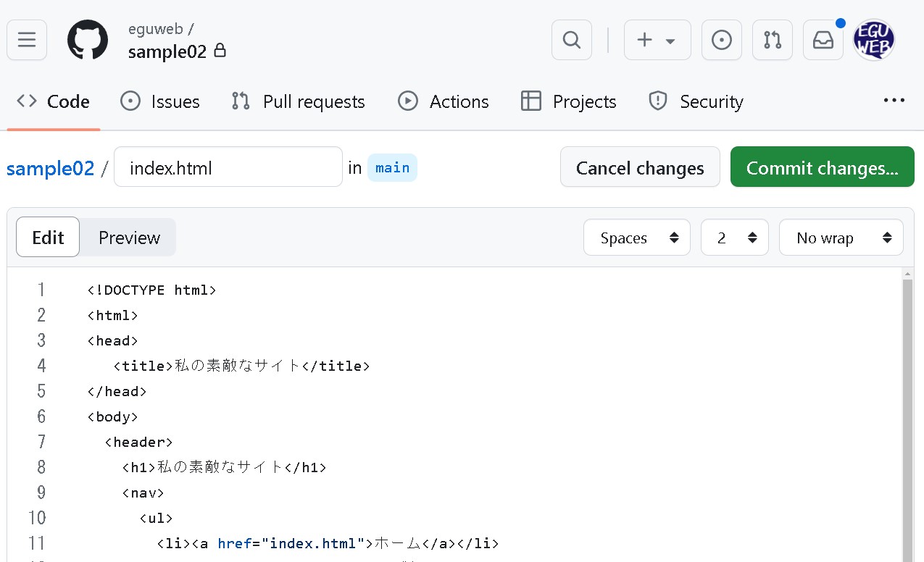Open your issues dashboard icon
Image resolution: width=924 pixels, height=562 pixels.
[721, 40]
